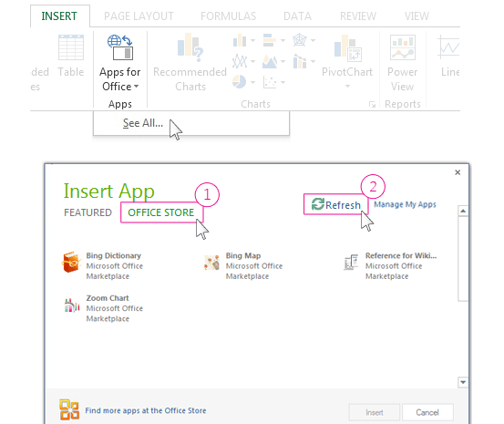Click the Apps for Office icon
This screenshot has height=424, width=504.
(x=120, y=47)
